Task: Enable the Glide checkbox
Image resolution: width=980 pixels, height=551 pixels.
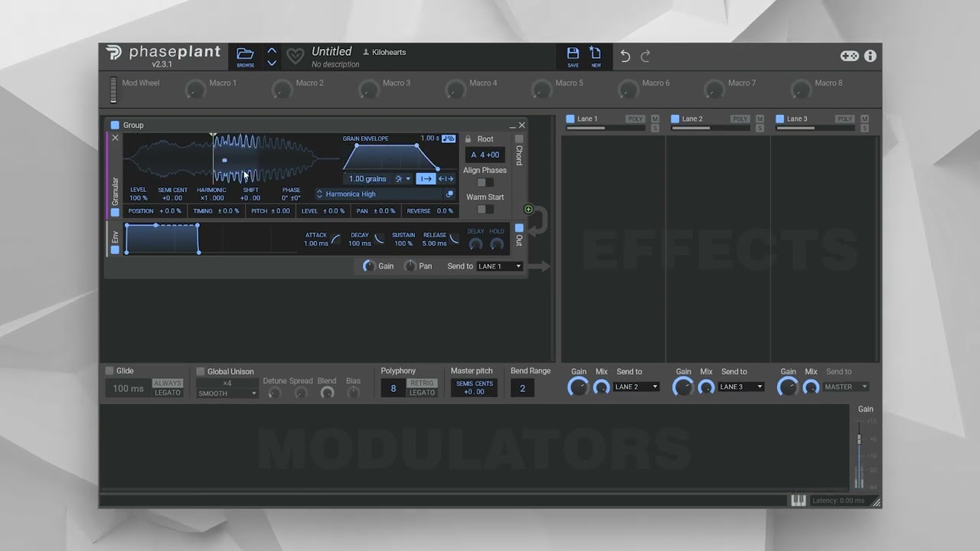Action: point(109,370)
